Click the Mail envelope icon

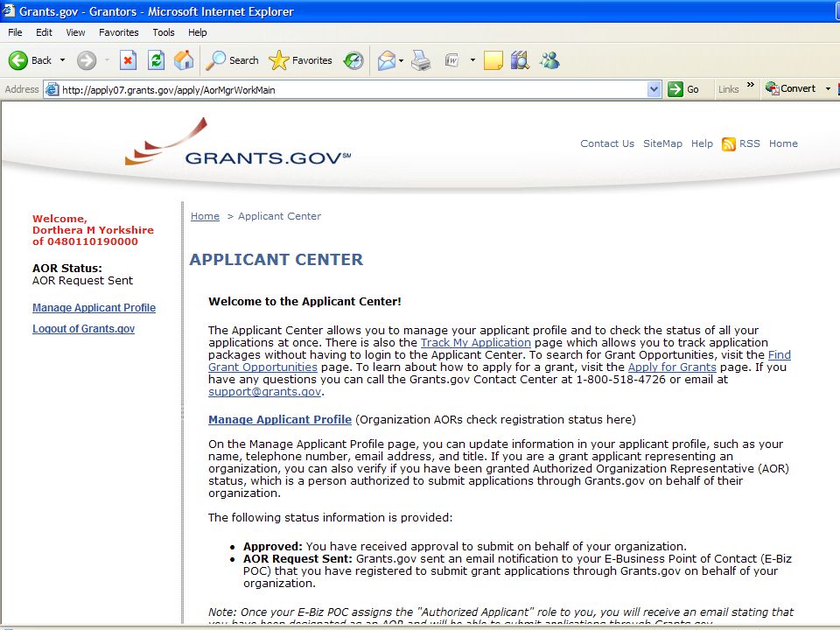click(387, 60)
